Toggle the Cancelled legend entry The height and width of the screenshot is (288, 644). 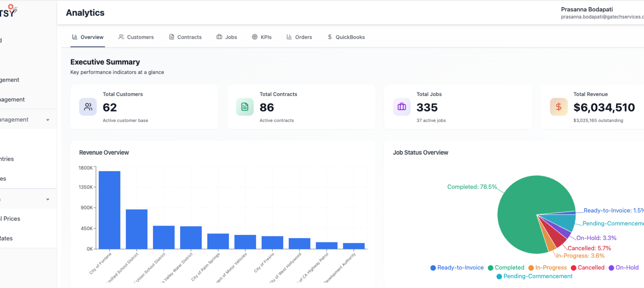[587, 268]
